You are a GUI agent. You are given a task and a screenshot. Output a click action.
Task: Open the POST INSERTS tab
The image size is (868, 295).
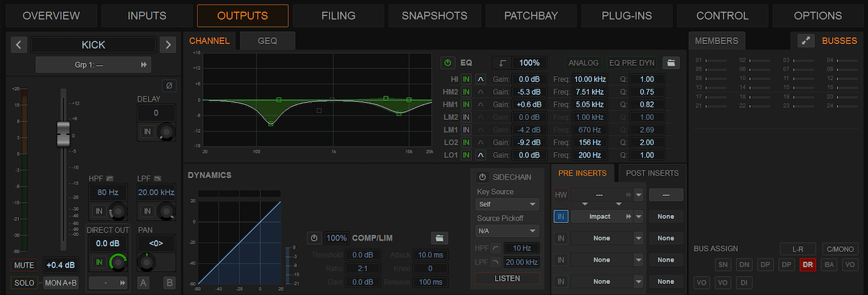(652, 174)
